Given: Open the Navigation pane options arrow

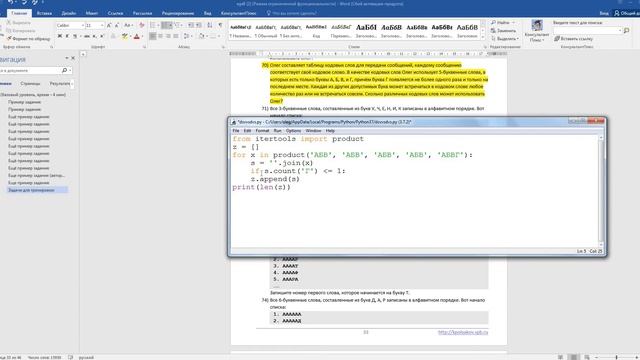Looking at the screenshot, I should [67, 58].
